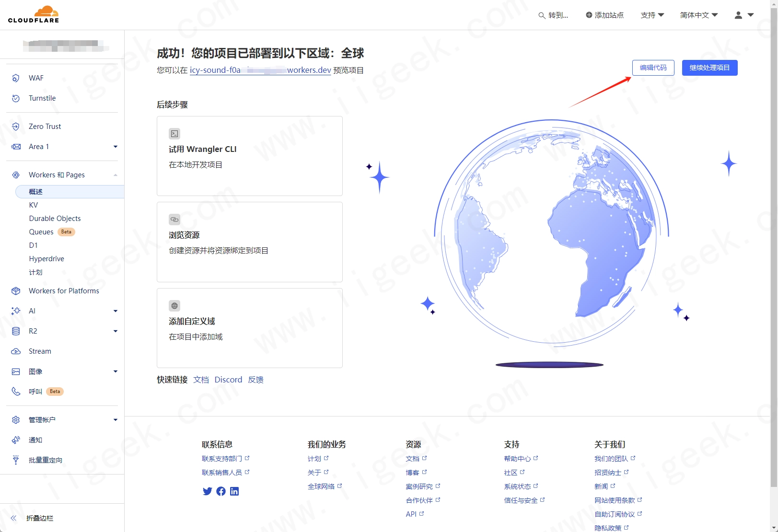Image resolution: width=778 pixels, height=532 pixels.
Task: Click the Area 1 envelope icon
Action: tap(16, 147)
